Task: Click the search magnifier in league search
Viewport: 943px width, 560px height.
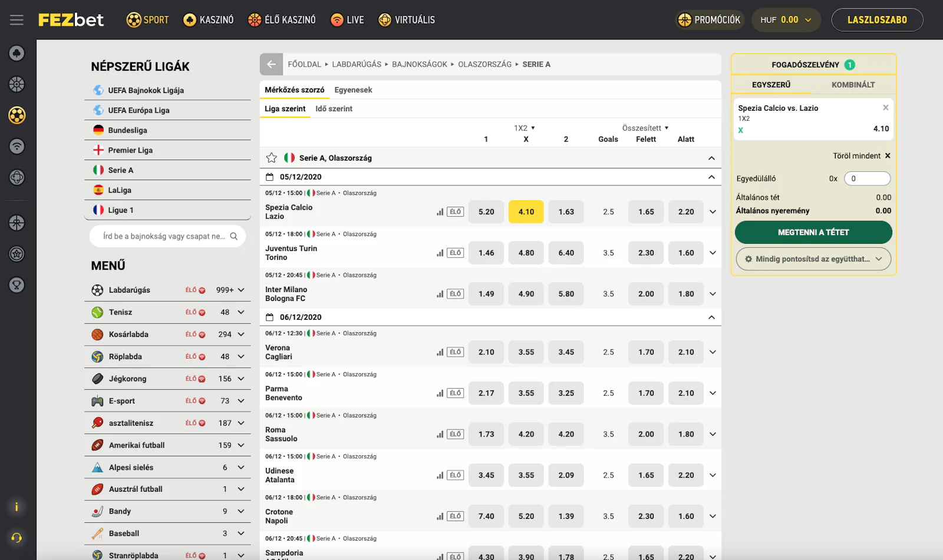Action: tap(234, 236)
